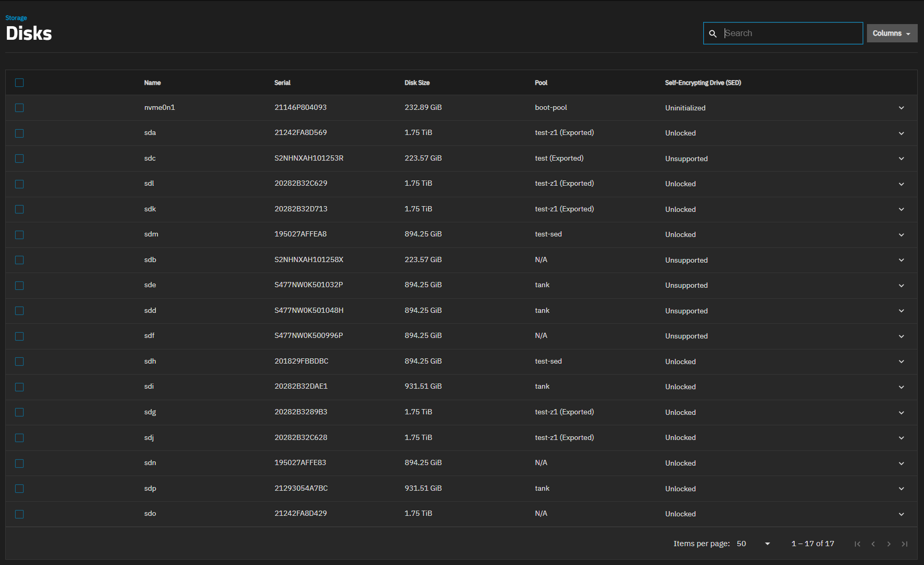Viewport: 924px width, 565px height.
Task: Go to the previous page of disks
Action: [x=873, y=544]
